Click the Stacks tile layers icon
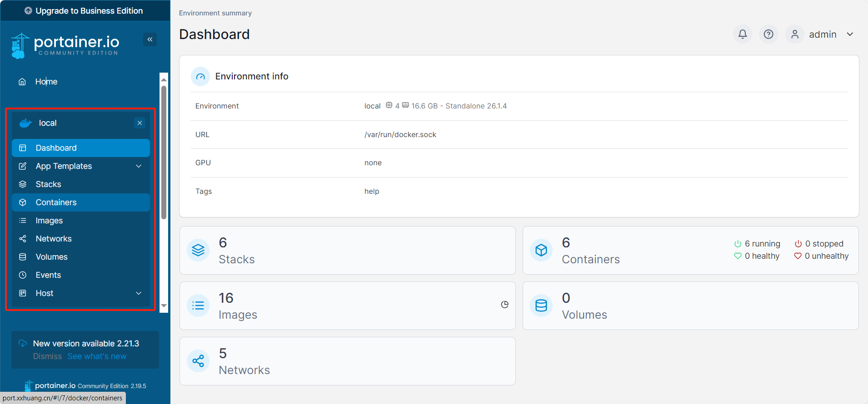This screenshot has width=868, height=404. click(198, 251)
